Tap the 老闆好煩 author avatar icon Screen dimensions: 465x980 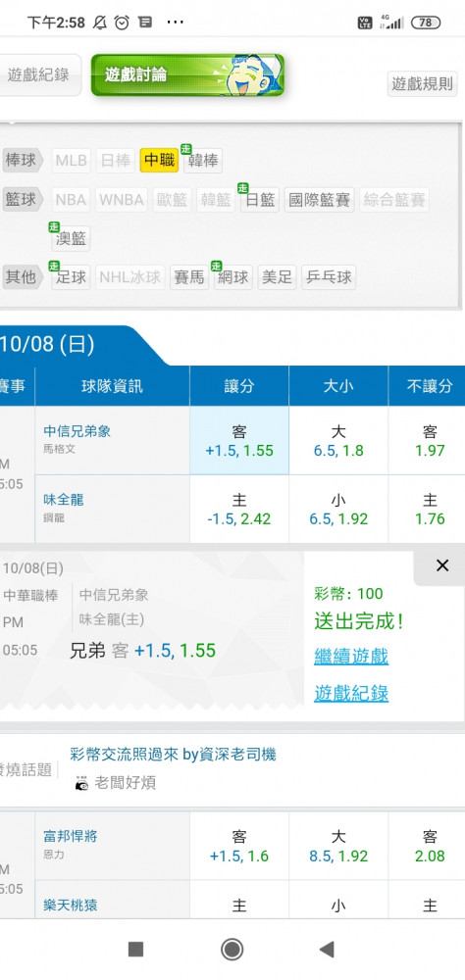81,783
